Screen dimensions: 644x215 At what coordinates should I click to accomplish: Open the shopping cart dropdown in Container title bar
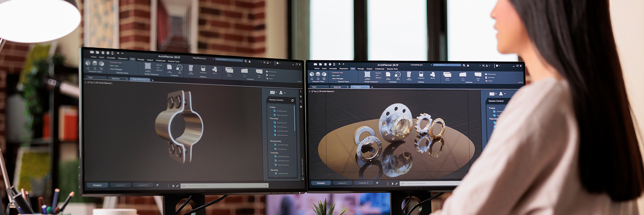click(484, 66)
